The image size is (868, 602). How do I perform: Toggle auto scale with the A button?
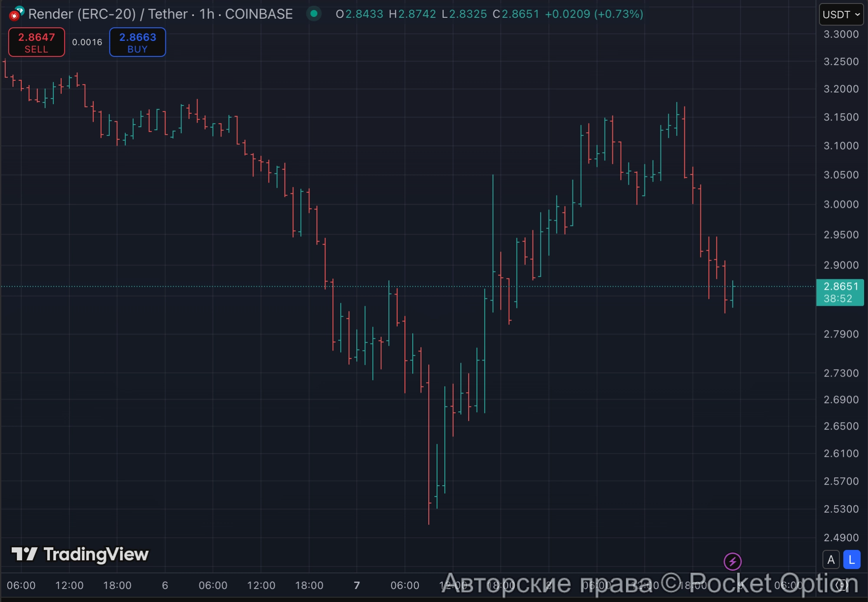tap(831, 560)
